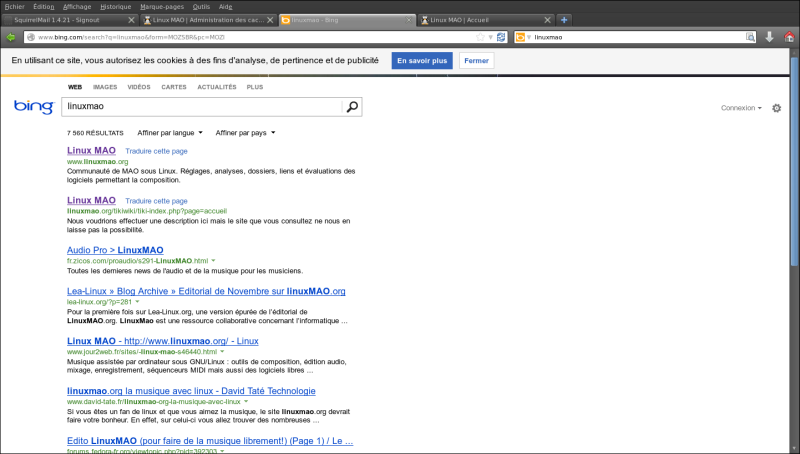Image resolution: width=800 pixels, height=454 pixels.
Task: Select the IMAGES search category
Action: pyautogui.click(x=105, y=87)
